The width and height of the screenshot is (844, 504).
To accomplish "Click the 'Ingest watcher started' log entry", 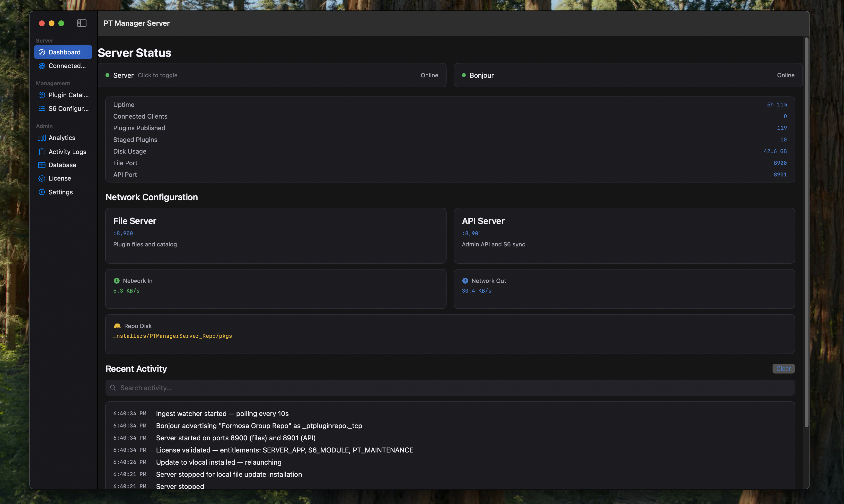I will pyautogui.click(x=222, y=414).
